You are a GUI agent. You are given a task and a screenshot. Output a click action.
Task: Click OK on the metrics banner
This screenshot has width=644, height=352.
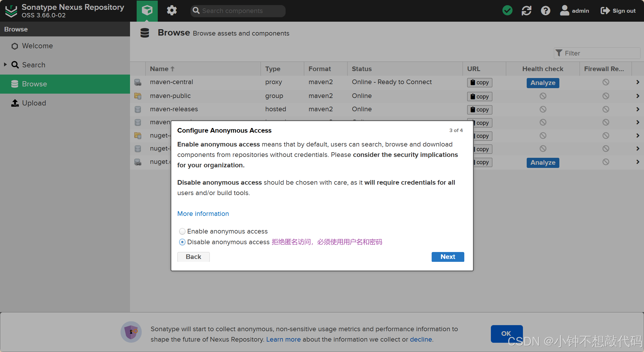click(506, 334)
